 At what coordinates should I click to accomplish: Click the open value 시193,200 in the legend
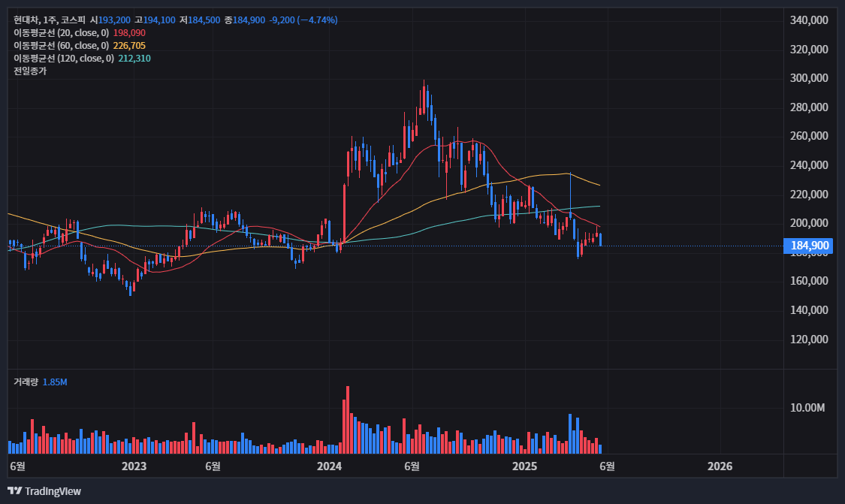point(110,20)
